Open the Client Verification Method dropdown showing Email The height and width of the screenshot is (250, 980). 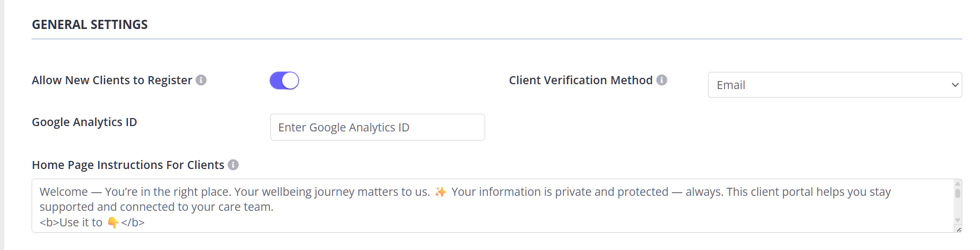pyautogui.click(x=834, y=85)
